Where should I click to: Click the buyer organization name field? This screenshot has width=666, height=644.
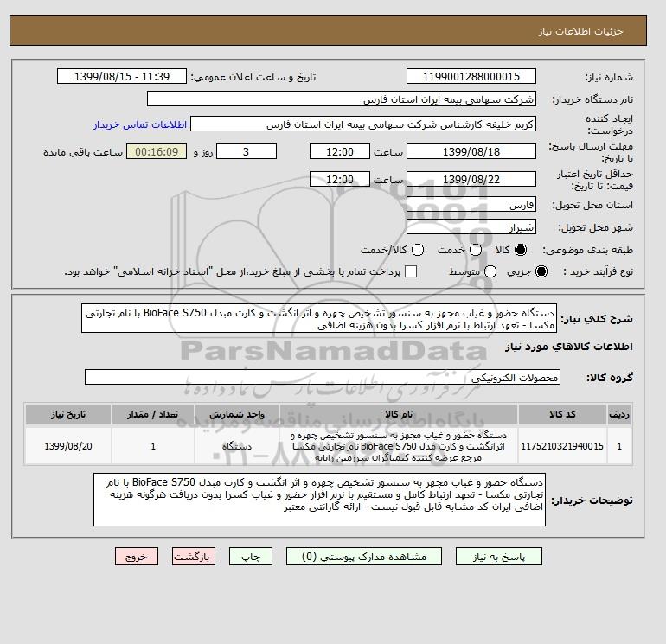coord(341,99)
